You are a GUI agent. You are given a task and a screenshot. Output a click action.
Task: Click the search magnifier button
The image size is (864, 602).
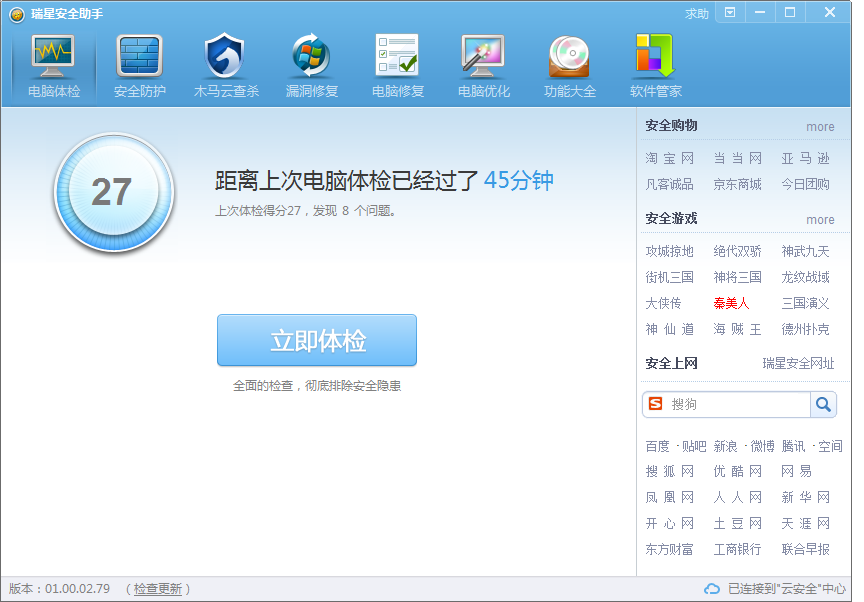click(823, 404)
